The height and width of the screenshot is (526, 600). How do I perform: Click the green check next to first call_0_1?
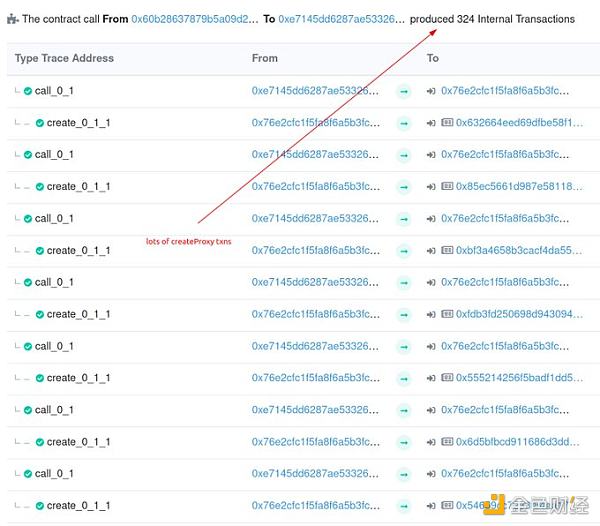28,91
